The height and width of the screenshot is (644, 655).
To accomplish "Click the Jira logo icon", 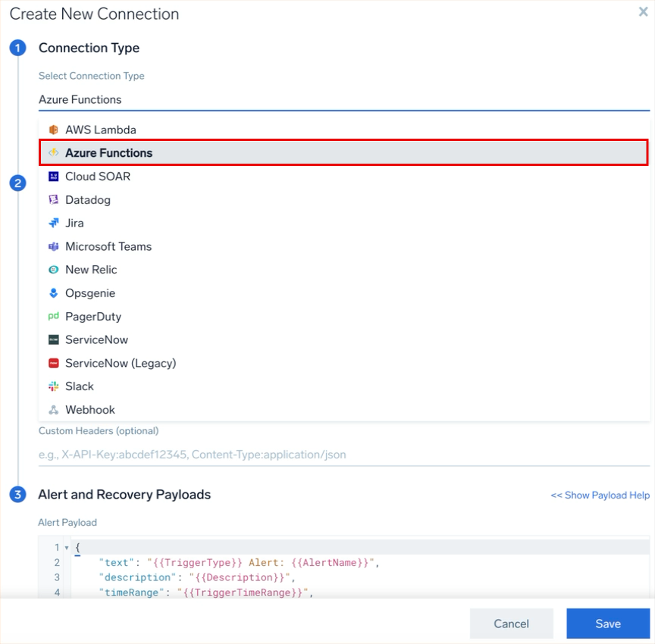I will coord(53,224).
